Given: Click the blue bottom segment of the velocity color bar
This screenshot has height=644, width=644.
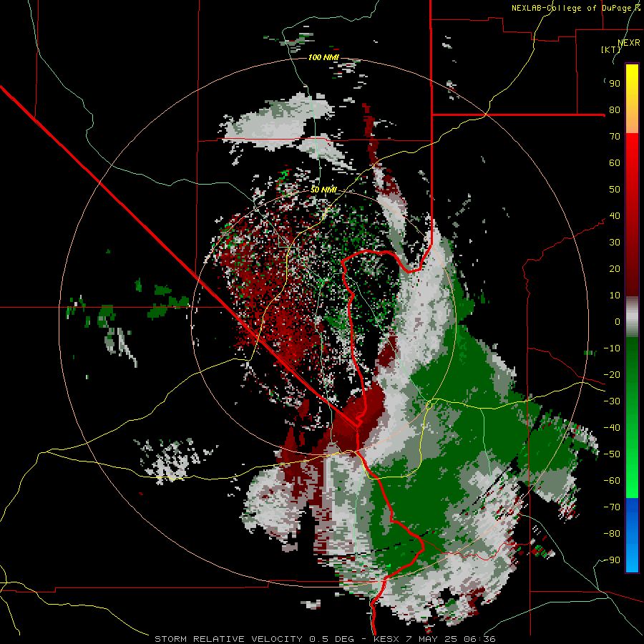Looking at the screenshot, I should point(632,535).
